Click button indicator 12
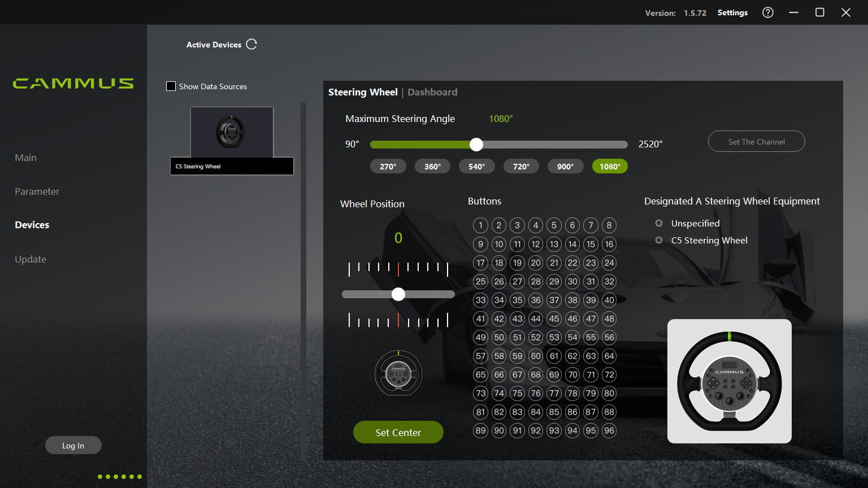Image resolution: width=868 pixels, height=488 pixels. (535, 244)
